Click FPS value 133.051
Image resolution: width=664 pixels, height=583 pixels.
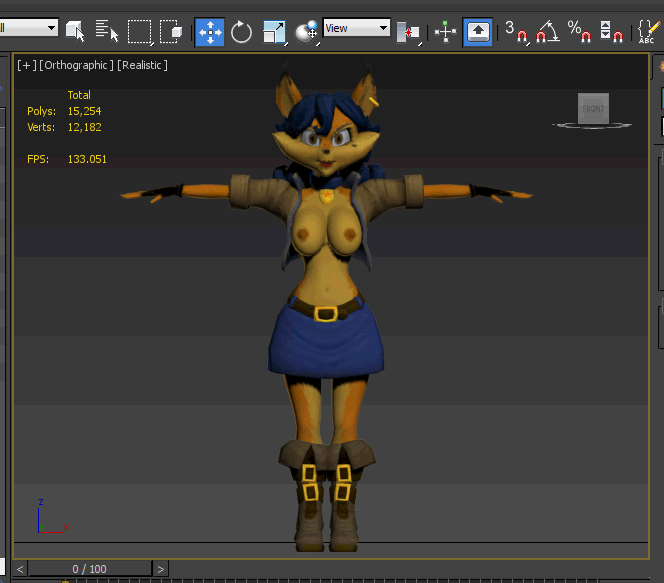pyautogui.click(x=87, y=160)
